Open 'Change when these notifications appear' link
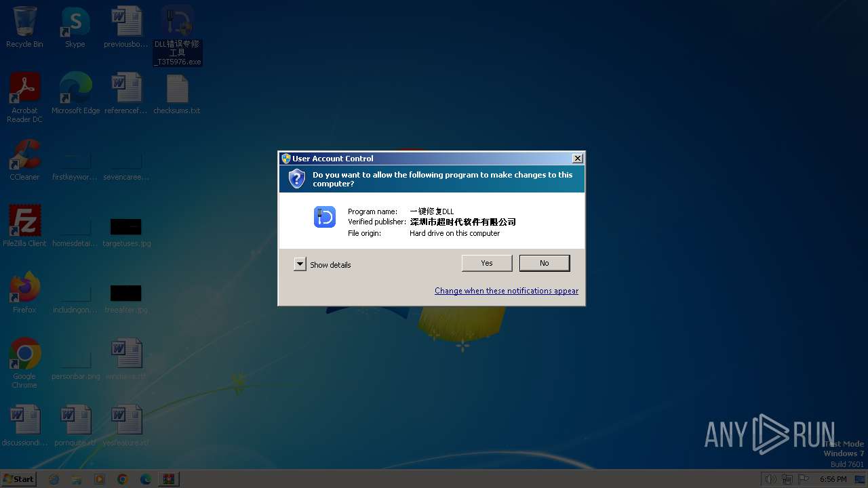Screen dimensions: 868x488 tap(507, 291)
